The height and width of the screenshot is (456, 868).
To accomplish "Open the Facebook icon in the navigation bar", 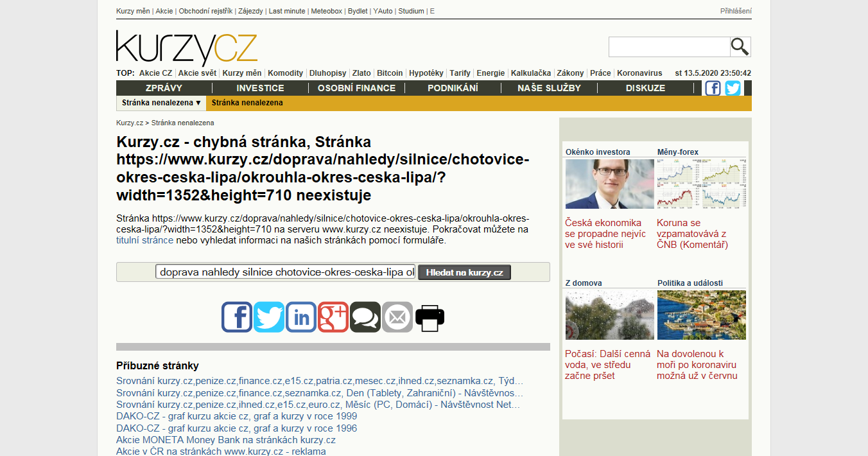I will click(x=713, y=88).
